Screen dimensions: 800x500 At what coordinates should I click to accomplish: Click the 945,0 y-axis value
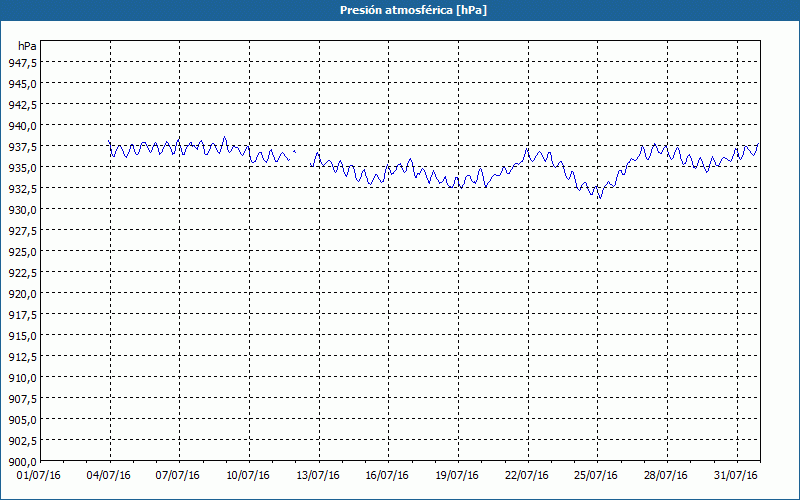tap(22, 83)
